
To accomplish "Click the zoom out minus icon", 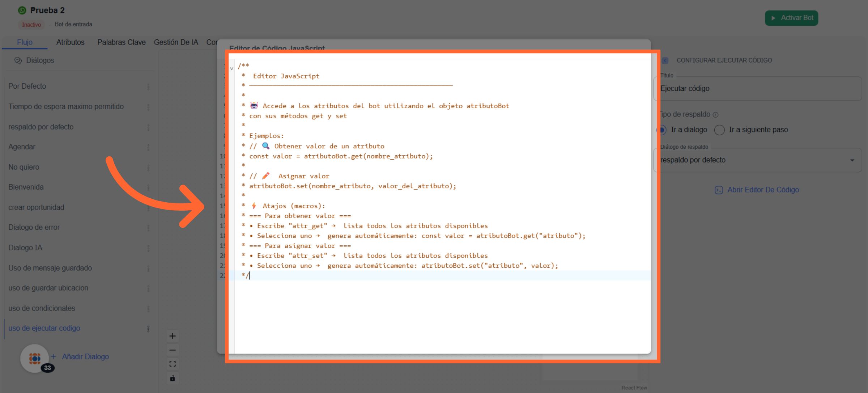I will (x=173, y=350).
